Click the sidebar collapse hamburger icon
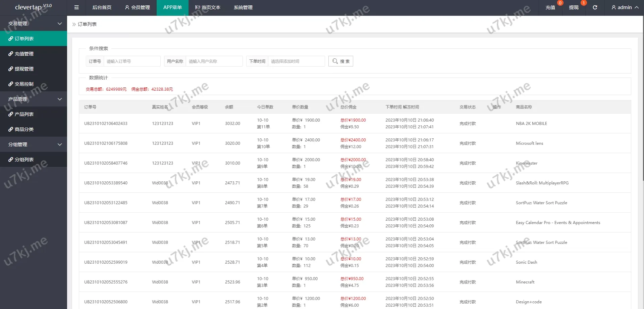 pyautogui.click(x=76, y=7)
